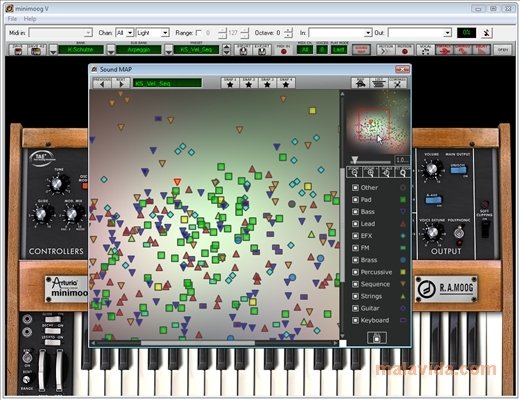Toggle the EFX type filter checkbox
The height and width of the screenshot is (400, 520).
click(x=355, y=236)
